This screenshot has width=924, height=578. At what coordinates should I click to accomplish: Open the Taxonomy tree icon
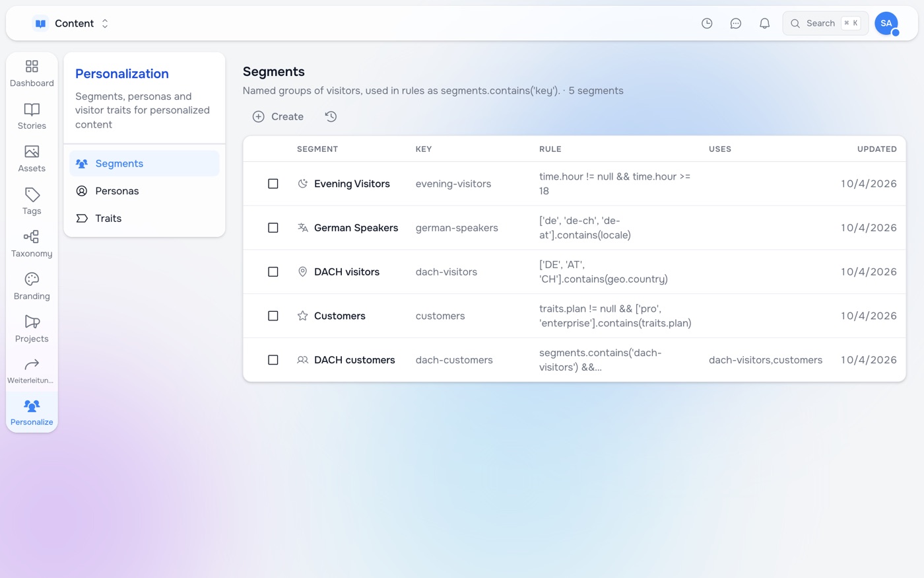[x=32, y=236]
